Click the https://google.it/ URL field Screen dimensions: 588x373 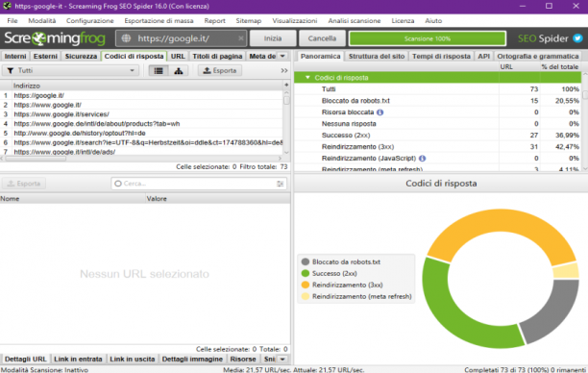(x=182, y=38)
